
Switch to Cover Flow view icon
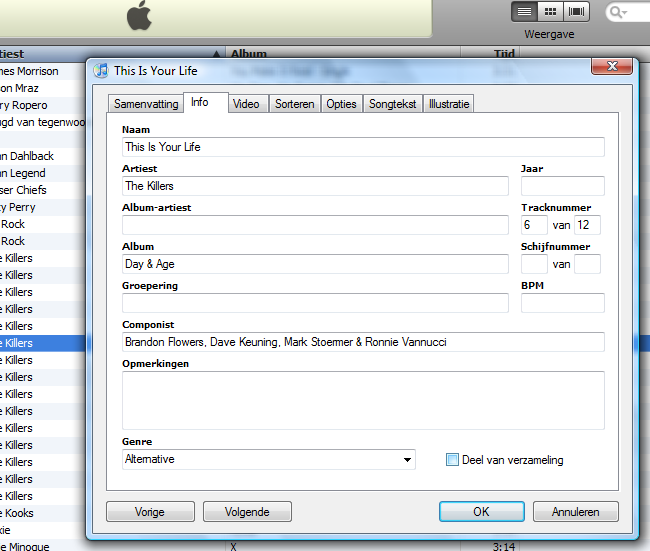pyautogui.click(x=576, y=12)
